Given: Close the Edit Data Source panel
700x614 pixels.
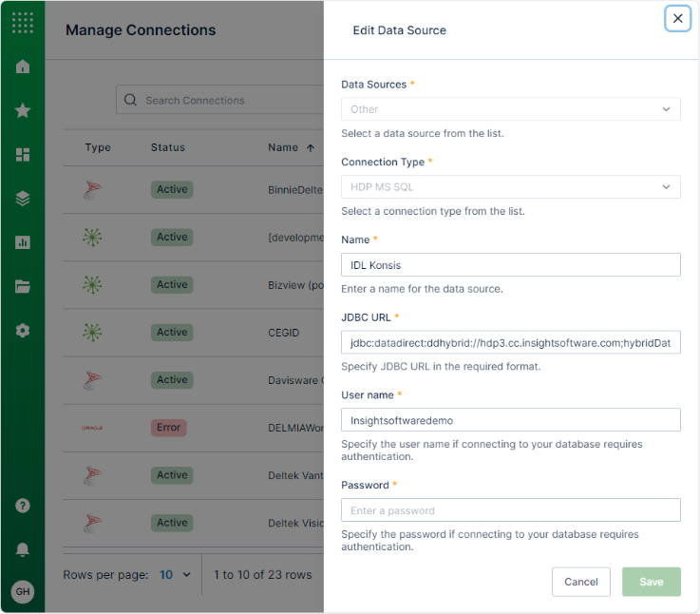Looking at the screenshot, I should pos(677,18).
